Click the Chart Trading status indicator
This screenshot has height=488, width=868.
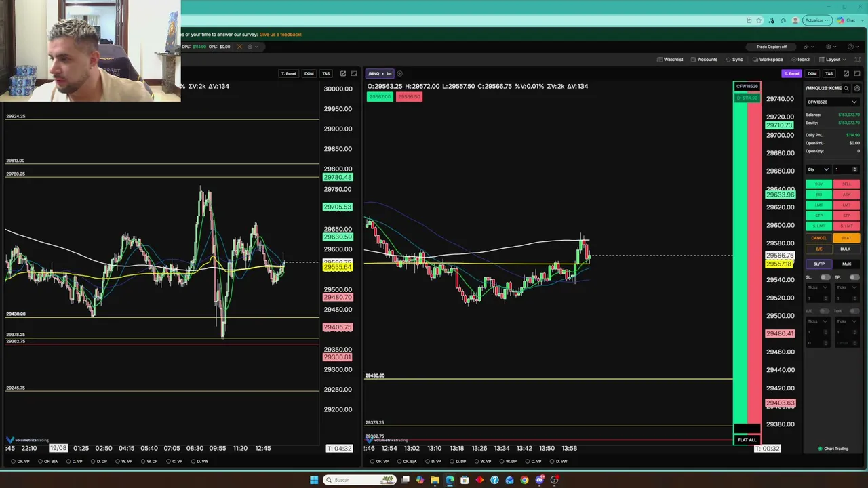(833, 449)
